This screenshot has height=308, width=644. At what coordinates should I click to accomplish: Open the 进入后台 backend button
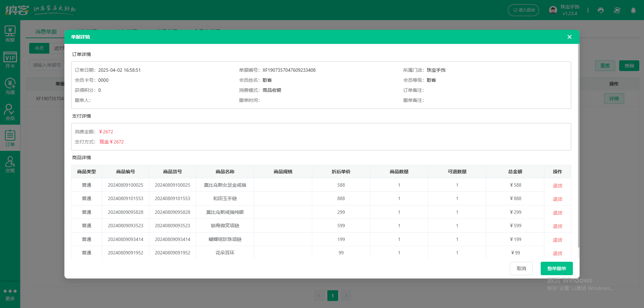click(523, 10)
